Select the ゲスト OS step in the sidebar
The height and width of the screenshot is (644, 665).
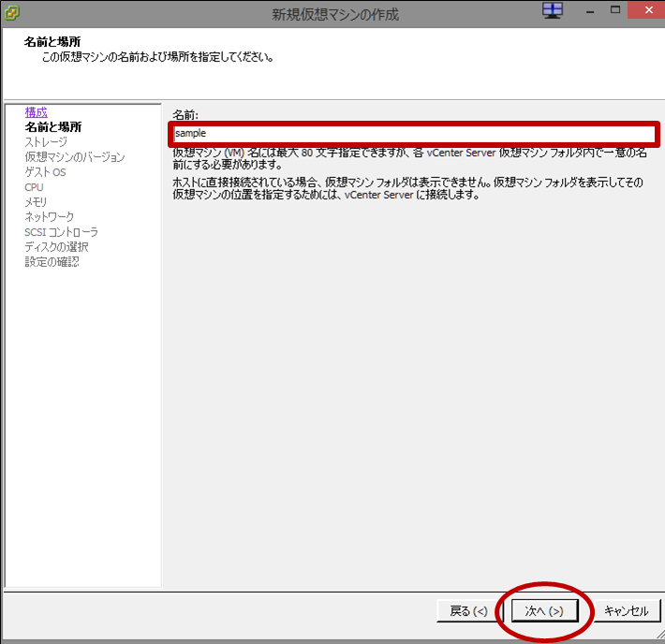coord(45,172)
